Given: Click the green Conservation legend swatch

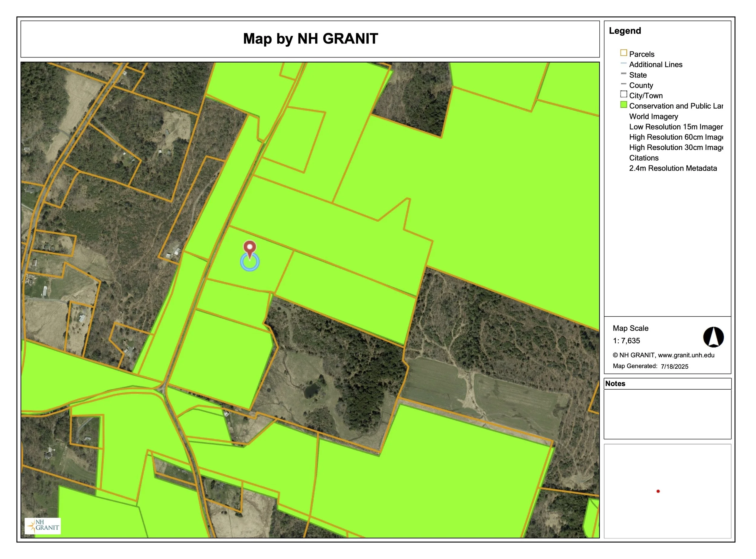Looking at the screenshot, I should click(x=624, y=105).
